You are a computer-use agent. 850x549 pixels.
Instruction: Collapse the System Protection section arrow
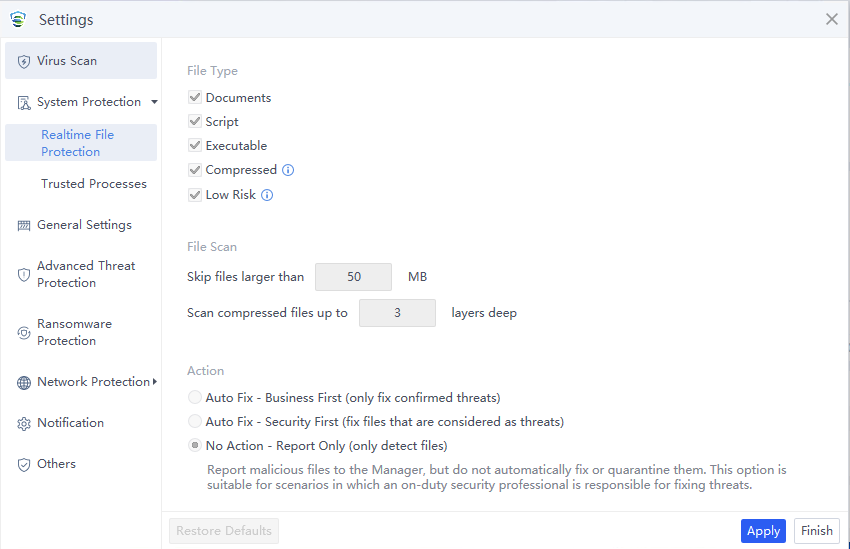coord(154,102)
